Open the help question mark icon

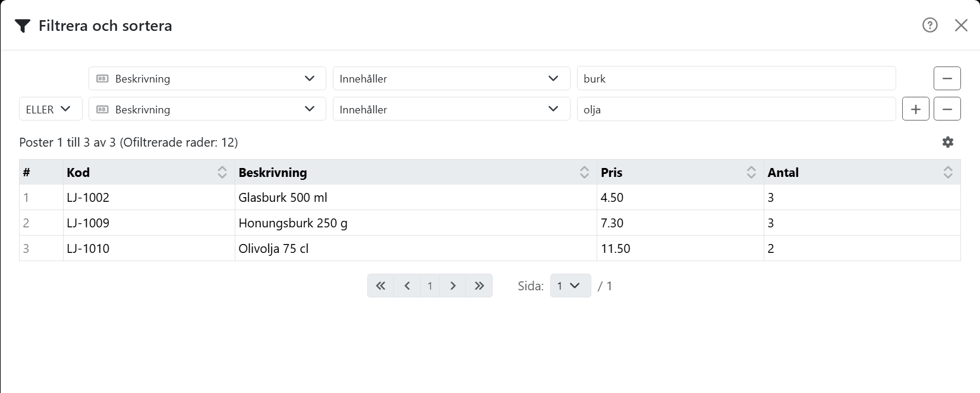pyautogui.click(x=929, y=25)
